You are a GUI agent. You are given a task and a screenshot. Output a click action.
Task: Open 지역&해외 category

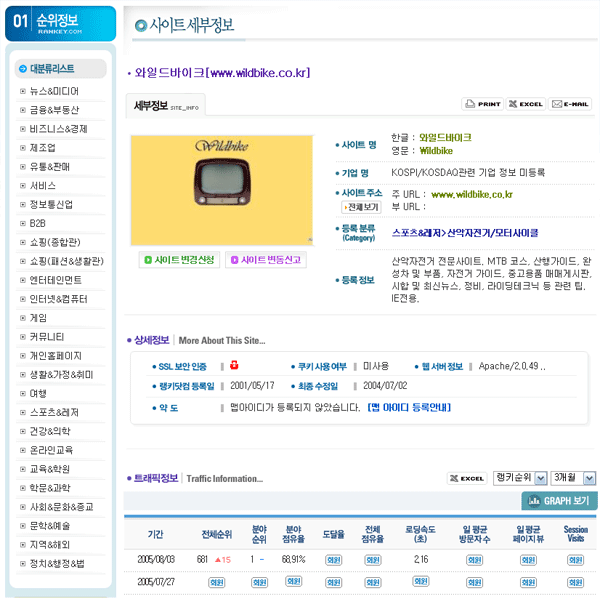tap(50, 545)
